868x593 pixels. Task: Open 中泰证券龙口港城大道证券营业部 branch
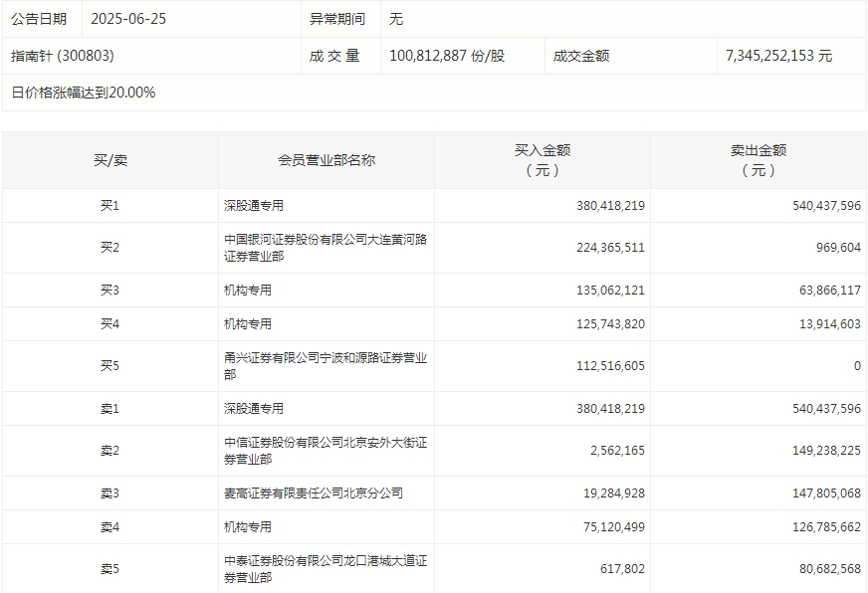[x=325, y=569]
